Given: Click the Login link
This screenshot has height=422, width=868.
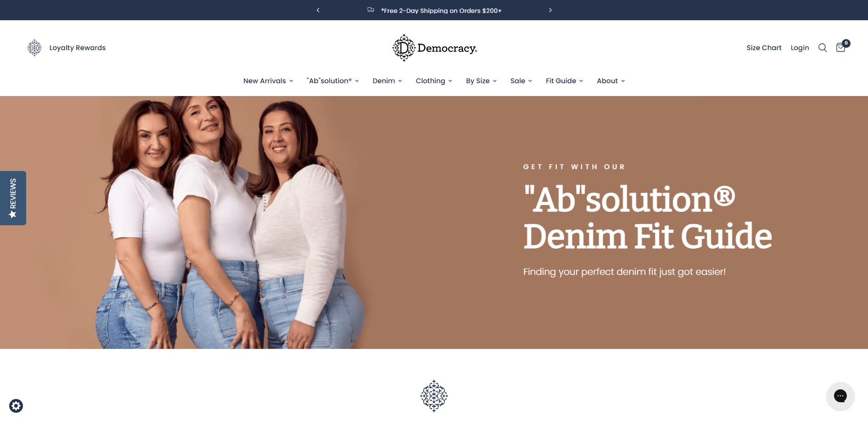Looking at the screenshot, I should pos(800,48).
